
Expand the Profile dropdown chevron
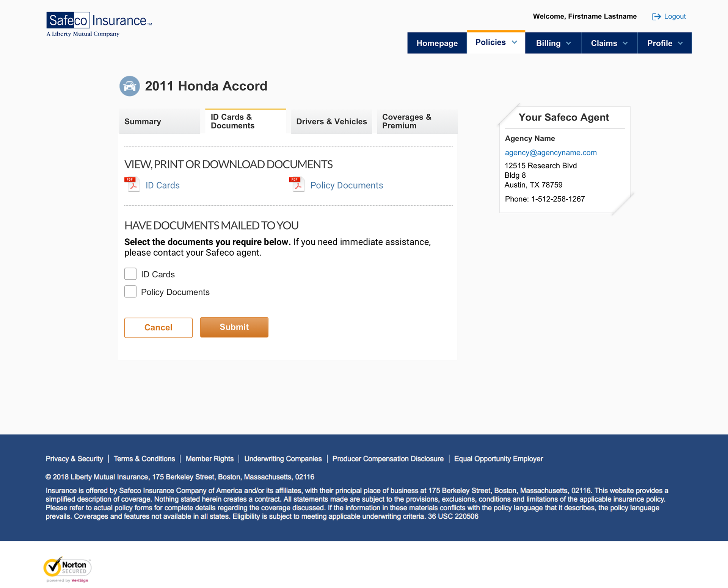click(x=680, y=43)
